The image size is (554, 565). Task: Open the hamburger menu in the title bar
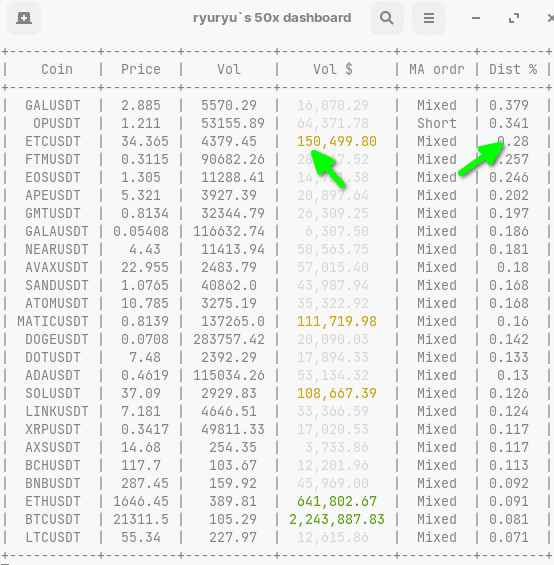429,18
